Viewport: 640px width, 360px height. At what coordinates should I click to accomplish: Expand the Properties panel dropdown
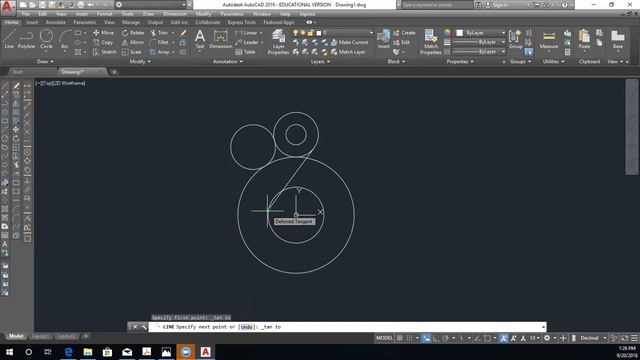[460, 62]
